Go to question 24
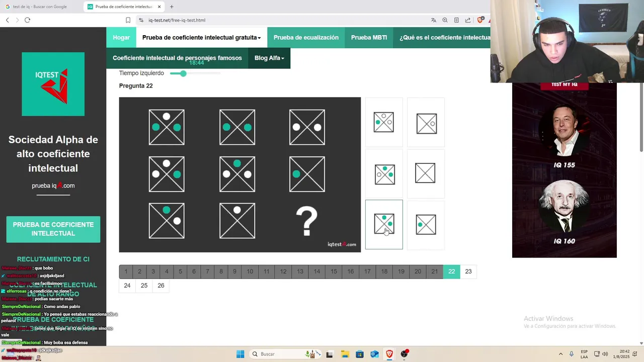 pyautogui.click(x=127, y=286)
